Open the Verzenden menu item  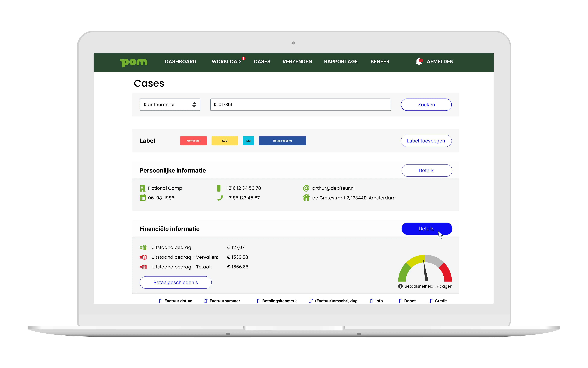pyautogui.click(x=297, y=62)
